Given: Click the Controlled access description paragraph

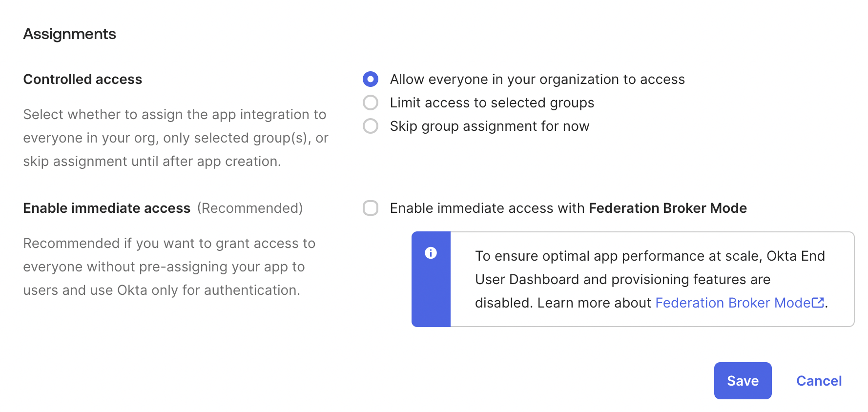Looking at the screenshot, I should 176,138.
